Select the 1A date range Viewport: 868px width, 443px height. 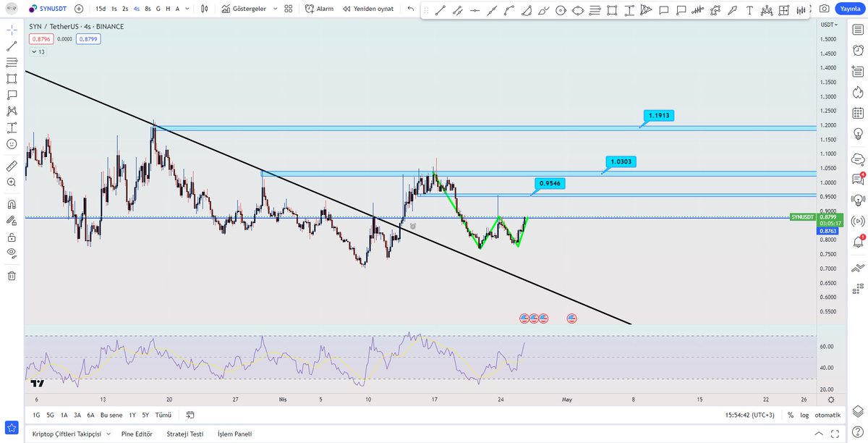64,415
